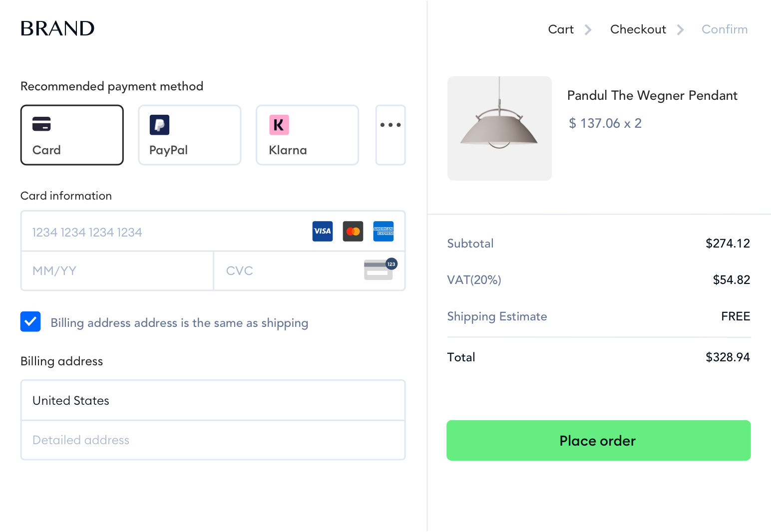Click the pink Klarna logo icon
The image size is (771, 532).
(x=279, y=125)
